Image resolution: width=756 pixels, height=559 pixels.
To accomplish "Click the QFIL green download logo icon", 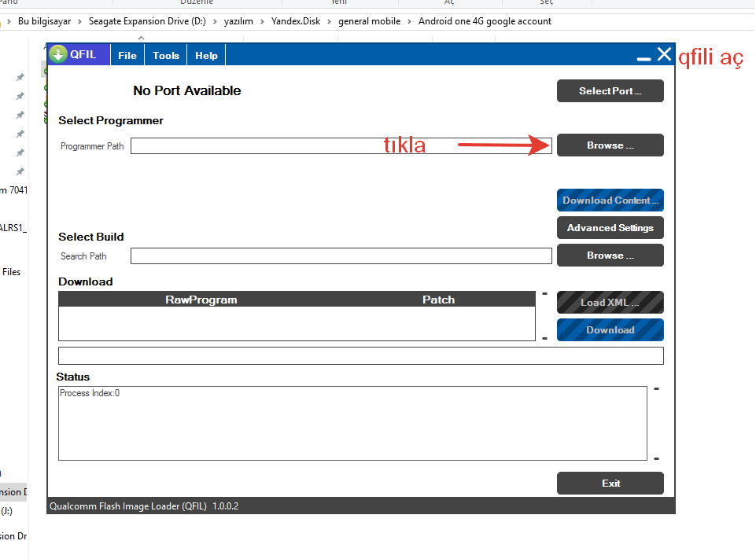I will 58,54.
